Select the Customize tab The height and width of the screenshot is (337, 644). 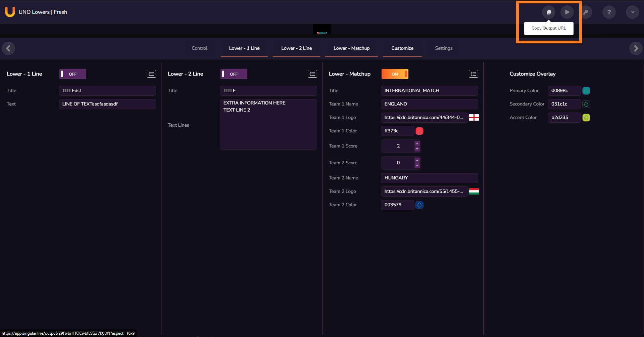[402, 48]
